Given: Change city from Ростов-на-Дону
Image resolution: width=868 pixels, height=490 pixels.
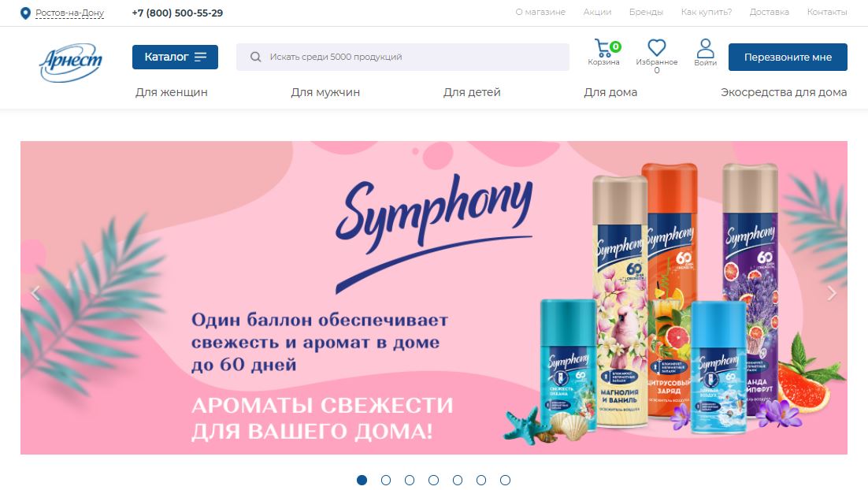Looking at the screenshot, I should [70, 13].
